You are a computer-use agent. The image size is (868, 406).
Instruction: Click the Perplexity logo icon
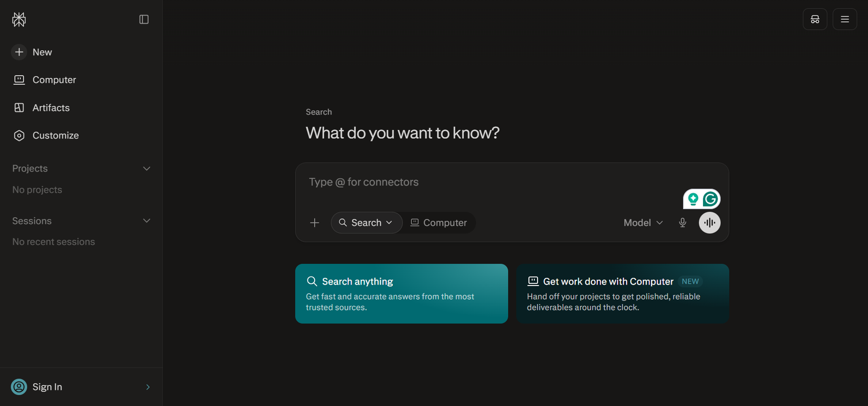(x=19, y=20)
